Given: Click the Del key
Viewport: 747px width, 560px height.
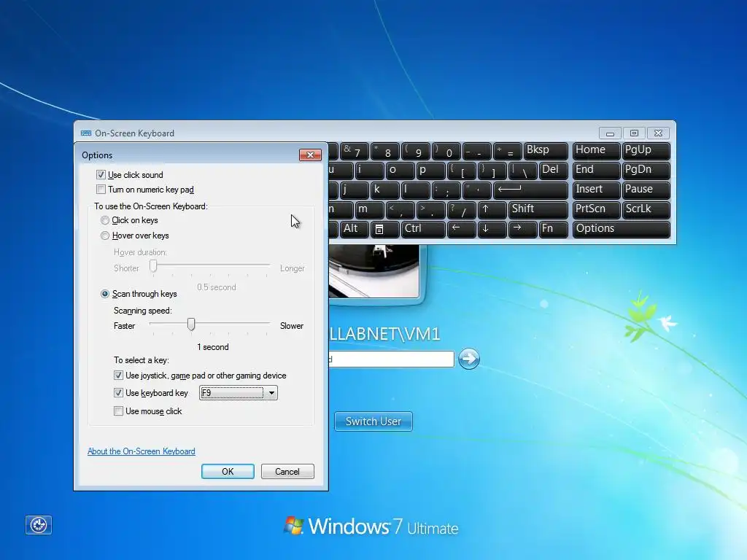Looking at the screenshot, I should pyautogui.click(x=554, y=170).
